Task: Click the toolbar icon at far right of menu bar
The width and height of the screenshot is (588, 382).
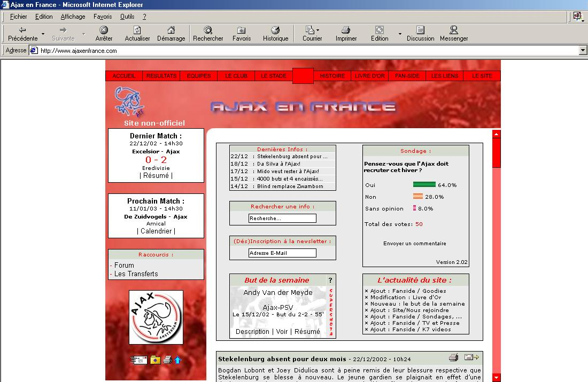Action: pos(577,16)
